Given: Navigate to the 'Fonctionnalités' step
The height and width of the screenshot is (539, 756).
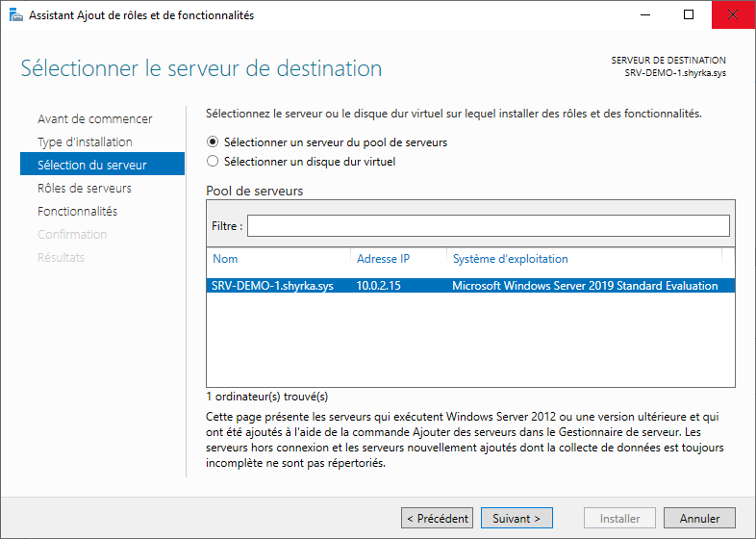Looking at the screenshot, I should 77,212.
